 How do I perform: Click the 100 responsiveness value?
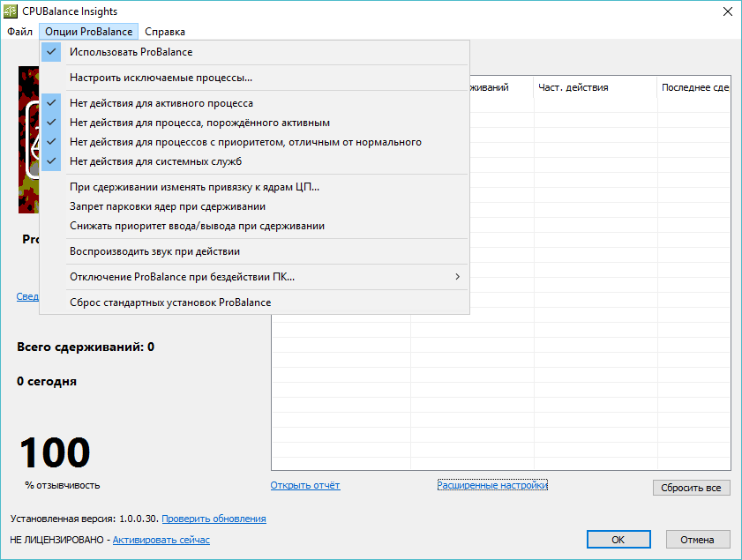coord(55,452)
